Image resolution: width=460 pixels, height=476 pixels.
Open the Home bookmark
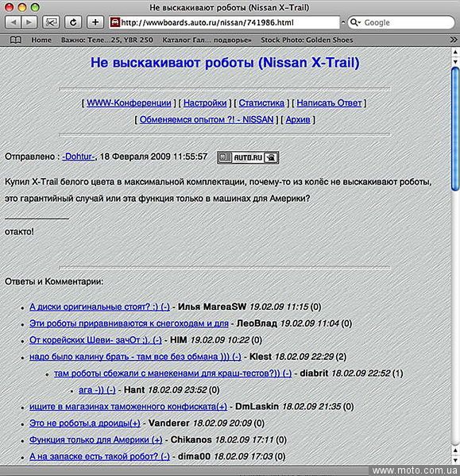point(41,40)
